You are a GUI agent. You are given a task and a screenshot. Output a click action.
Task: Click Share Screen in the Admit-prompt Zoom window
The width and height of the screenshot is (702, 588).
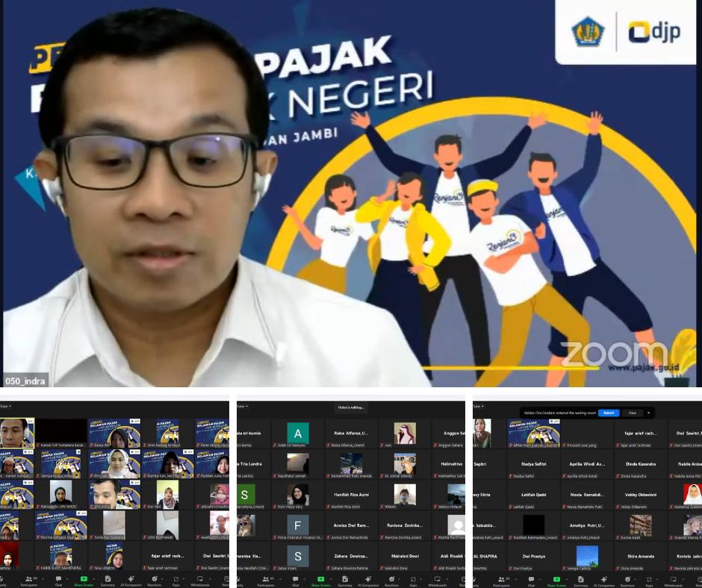(556, 579)
